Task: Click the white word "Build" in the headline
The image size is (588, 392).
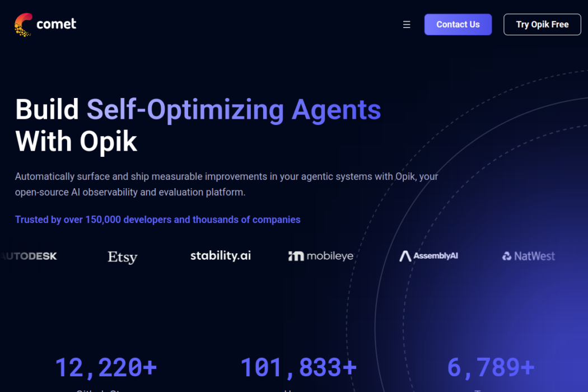Action: (47, 109)
